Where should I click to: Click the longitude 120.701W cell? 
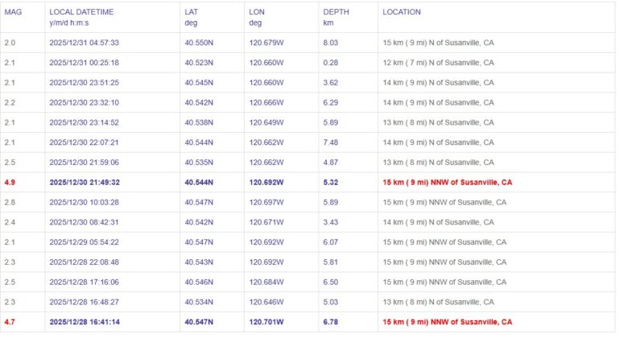click(267, 322)
